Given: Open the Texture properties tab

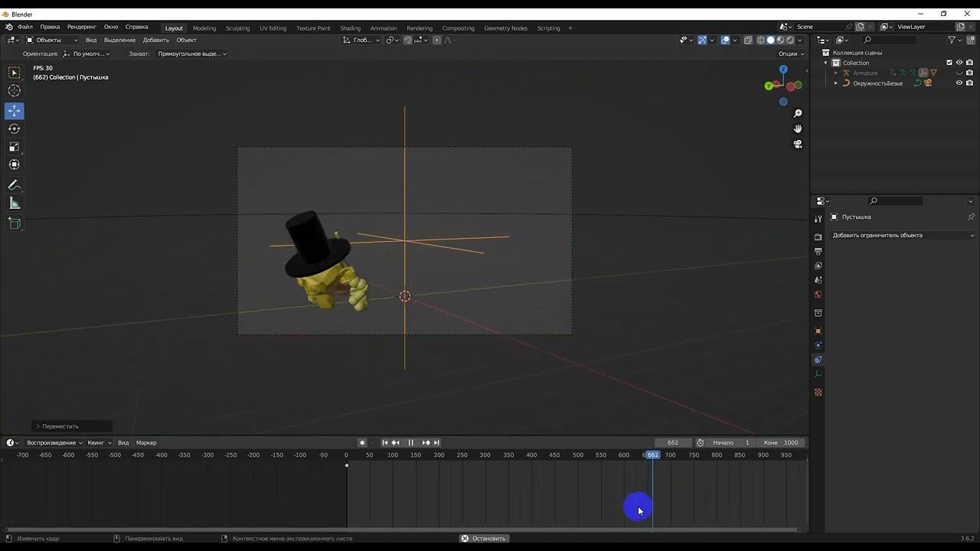Looking at the screenshot, I should [x=818, y=393].
